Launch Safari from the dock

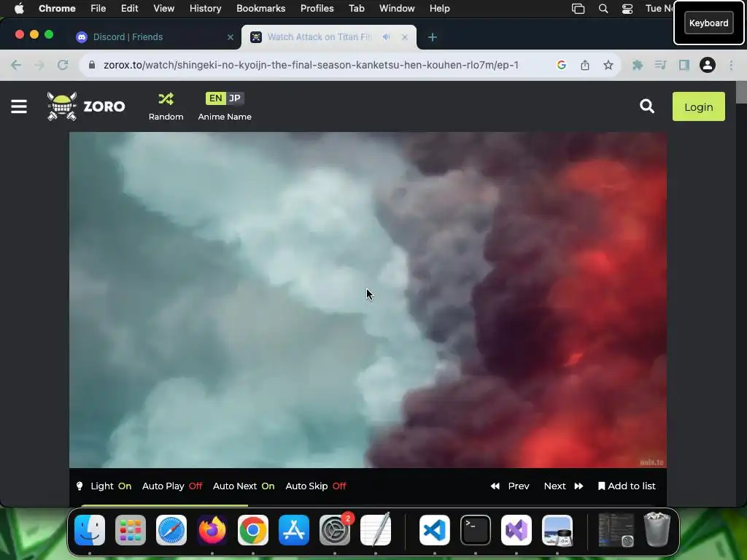point(171,530)
